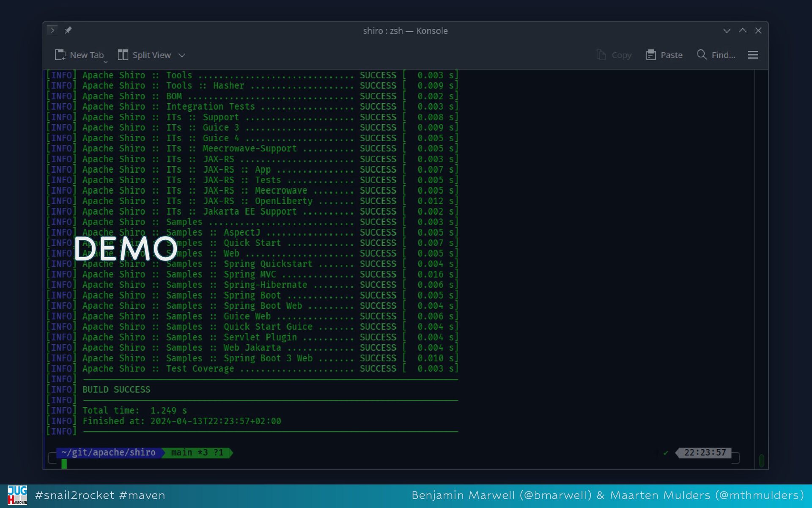Maximize the Konsole window
Image resolution: width=812 pixels, height=508 pixels.
click(743, 31)
